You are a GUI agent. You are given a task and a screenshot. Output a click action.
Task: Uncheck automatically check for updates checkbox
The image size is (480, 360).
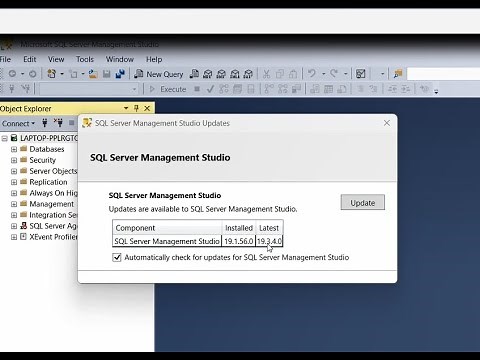[117, 257]
